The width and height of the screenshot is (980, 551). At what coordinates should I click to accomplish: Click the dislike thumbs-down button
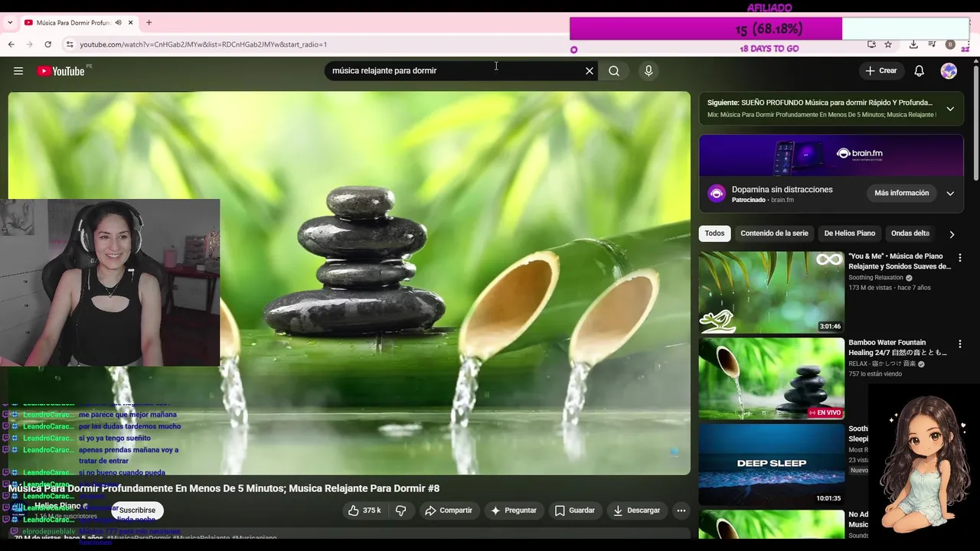tap(400, 510)
